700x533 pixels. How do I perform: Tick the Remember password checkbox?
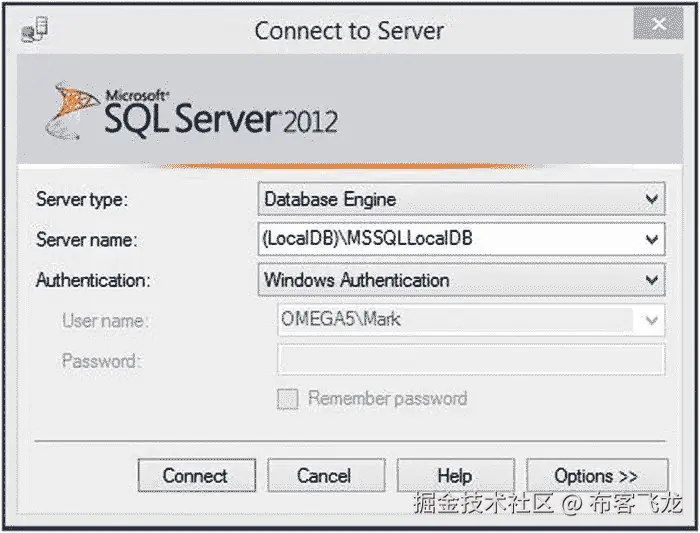tap(288, 398)
